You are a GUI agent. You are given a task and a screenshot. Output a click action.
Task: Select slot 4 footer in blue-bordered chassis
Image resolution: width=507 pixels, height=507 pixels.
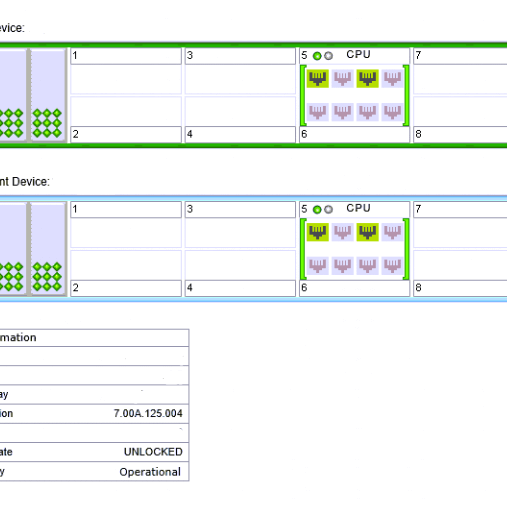tap(240, 288)
